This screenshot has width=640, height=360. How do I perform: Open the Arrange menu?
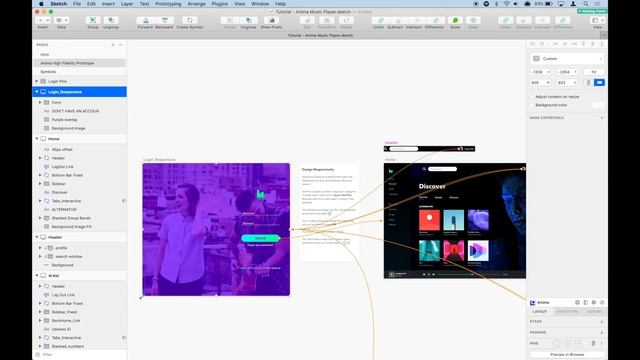click(x=196, y=4)
